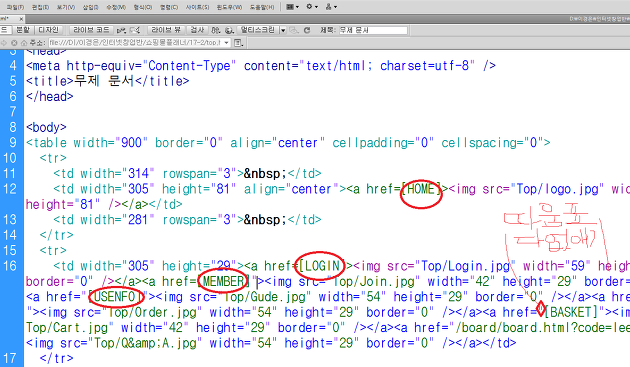The width and height of the screenshot is (630, 367).
Task: Click the 멀티스크린 button
Action: 258,30
